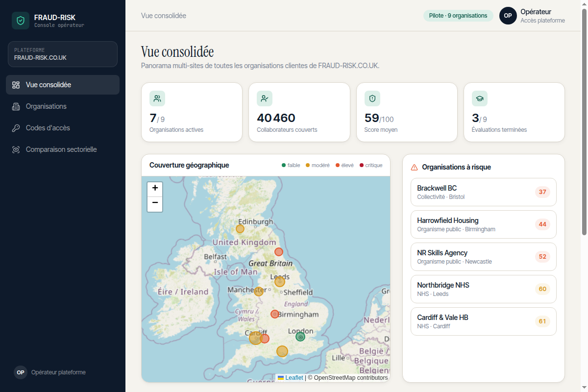Click the Comparaison sectorielle scan icon

16,149
